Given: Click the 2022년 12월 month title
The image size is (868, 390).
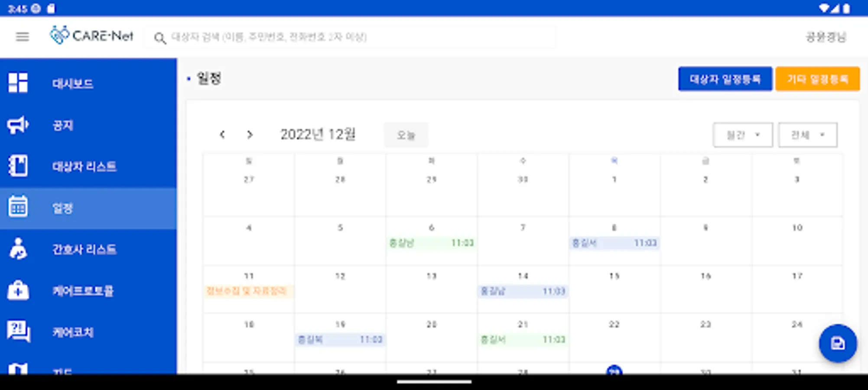Looking at the screenshot, I should tap(318, 135).
